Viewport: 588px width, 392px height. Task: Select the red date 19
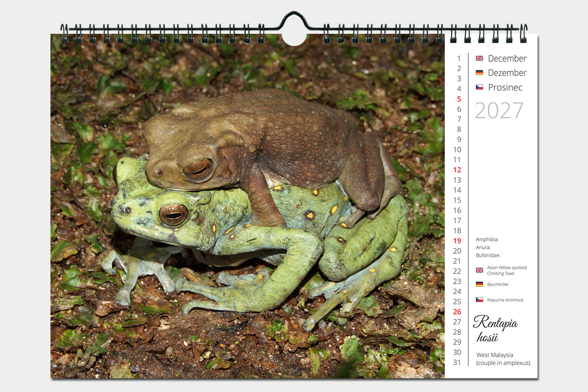coord(457,241)
